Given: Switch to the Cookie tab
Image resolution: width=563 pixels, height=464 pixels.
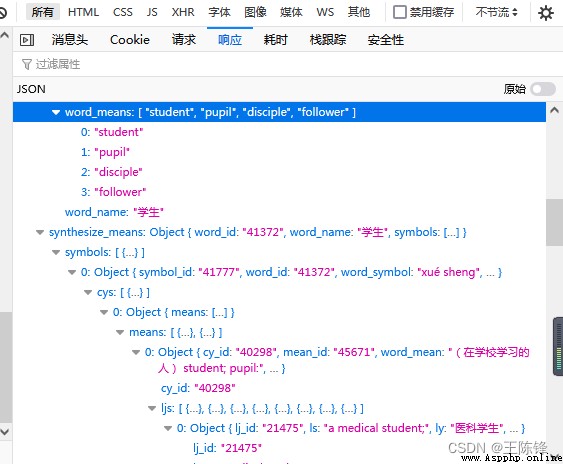Looking at the screenshot, I should click(130, 40).
